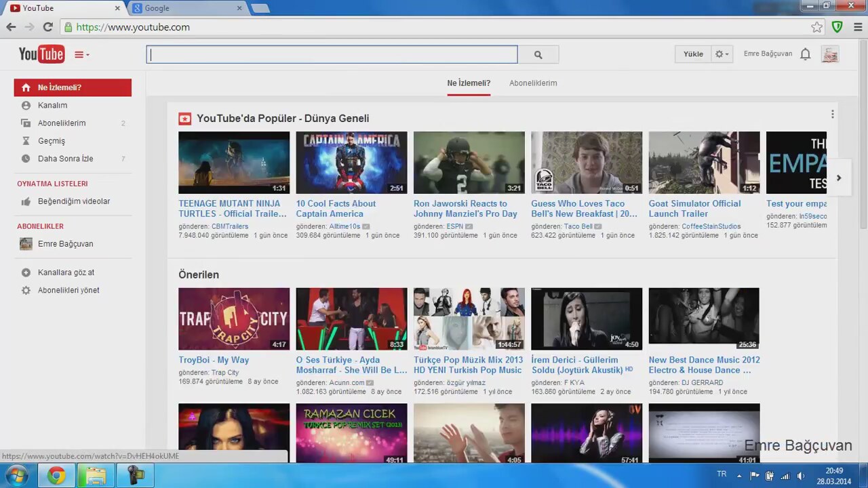Open Guess Who Loves Taco Bell video title
The image size is (868, 488).
585,208
